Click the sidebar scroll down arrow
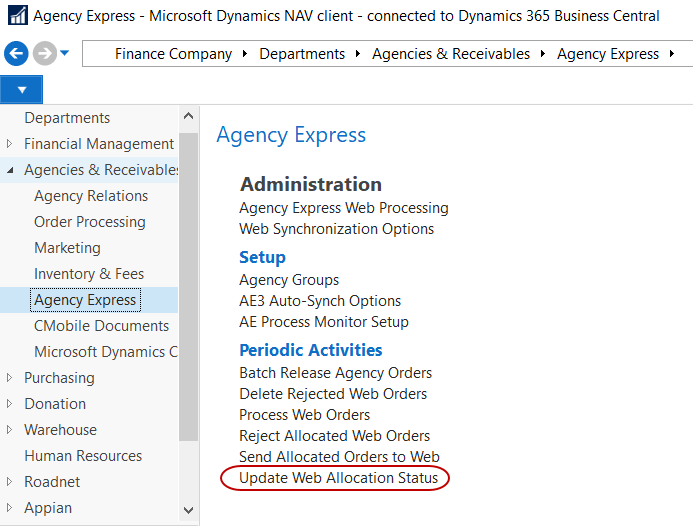 (189, 510)
